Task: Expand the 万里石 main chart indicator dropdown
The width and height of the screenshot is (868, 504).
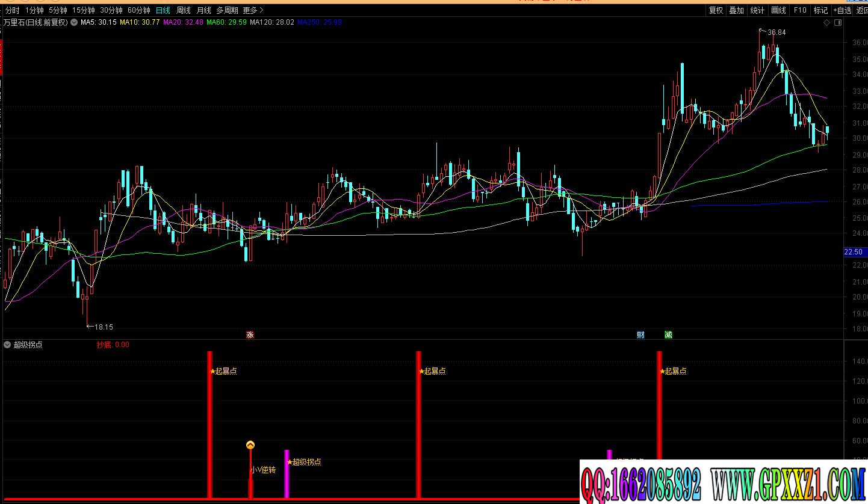Action: 74,22
